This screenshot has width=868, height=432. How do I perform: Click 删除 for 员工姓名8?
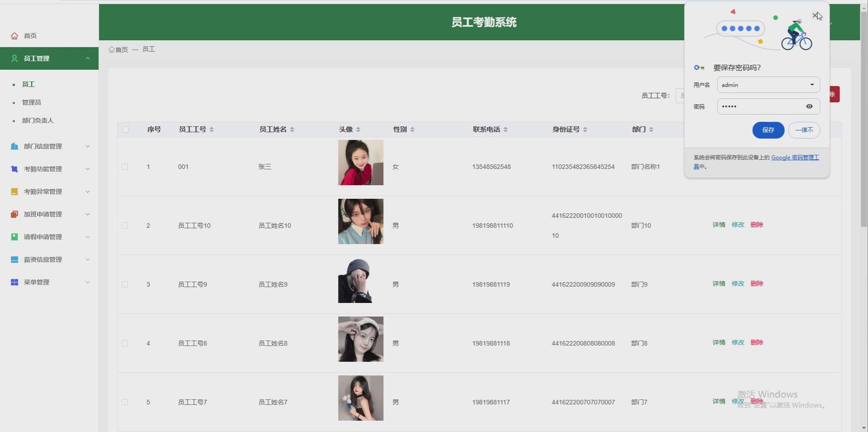click(757, 343)
